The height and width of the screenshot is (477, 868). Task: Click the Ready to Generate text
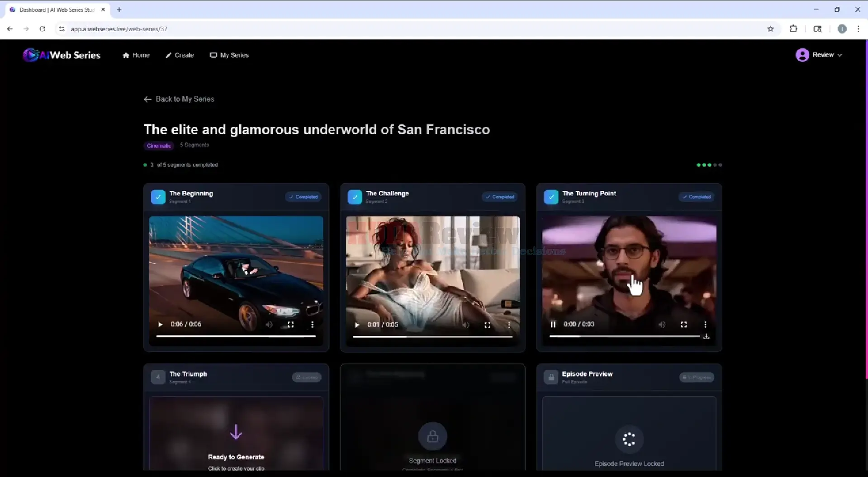point(236,457)
